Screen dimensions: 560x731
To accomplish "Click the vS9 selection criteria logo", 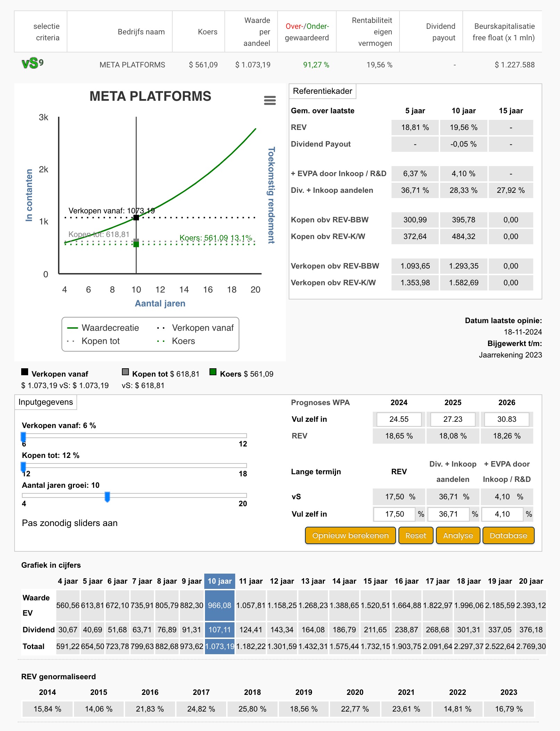I will click(x=33, y=64).
